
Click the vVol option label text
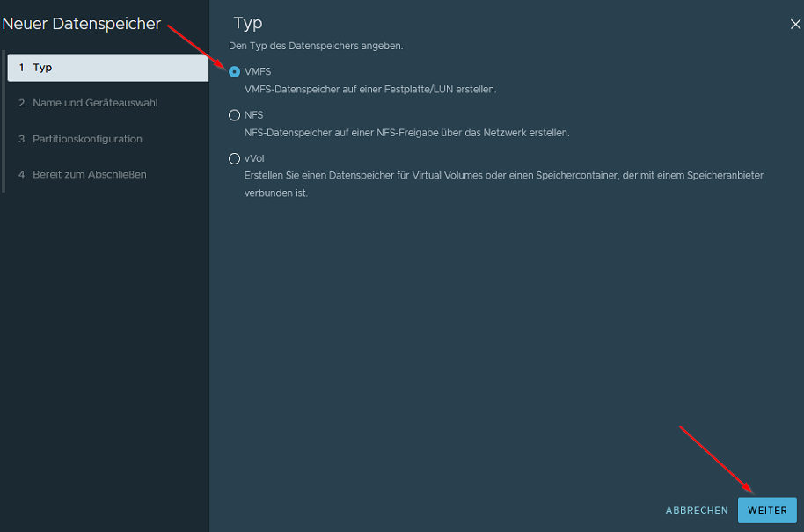click(254, 159)
